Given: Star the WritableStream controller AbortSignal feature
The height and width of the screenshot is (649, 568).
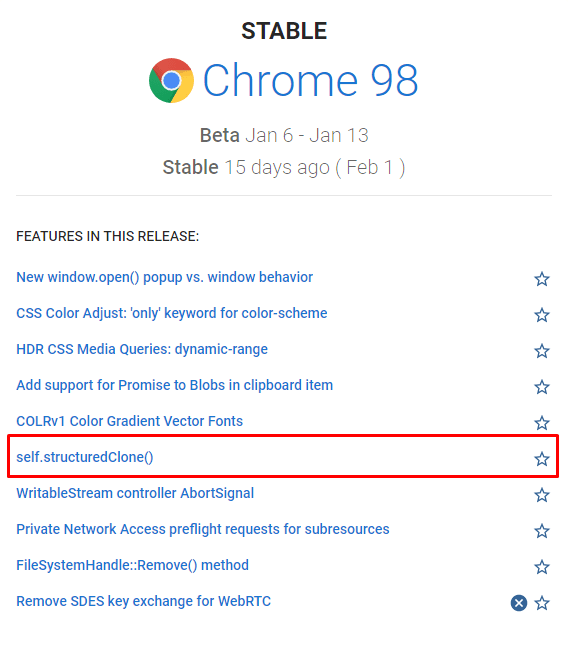Looking at the screenshot, I should (542, 495).
